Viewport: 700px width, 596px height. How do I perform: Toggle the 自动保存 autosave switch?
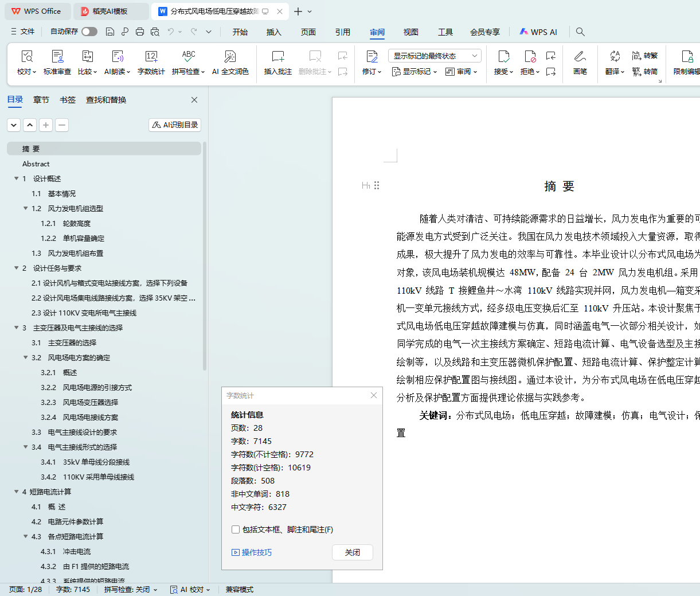coord(89,32)
